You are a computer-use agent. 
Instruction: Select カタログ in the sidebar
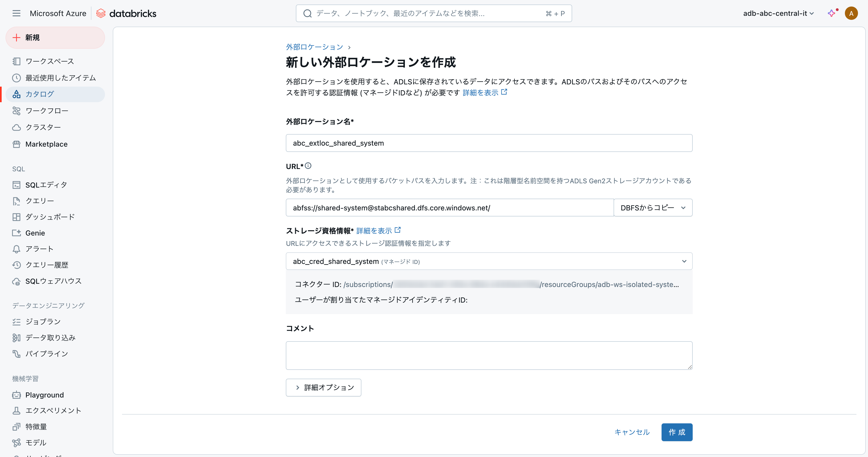pyautogui.click(x=40, y=94)
